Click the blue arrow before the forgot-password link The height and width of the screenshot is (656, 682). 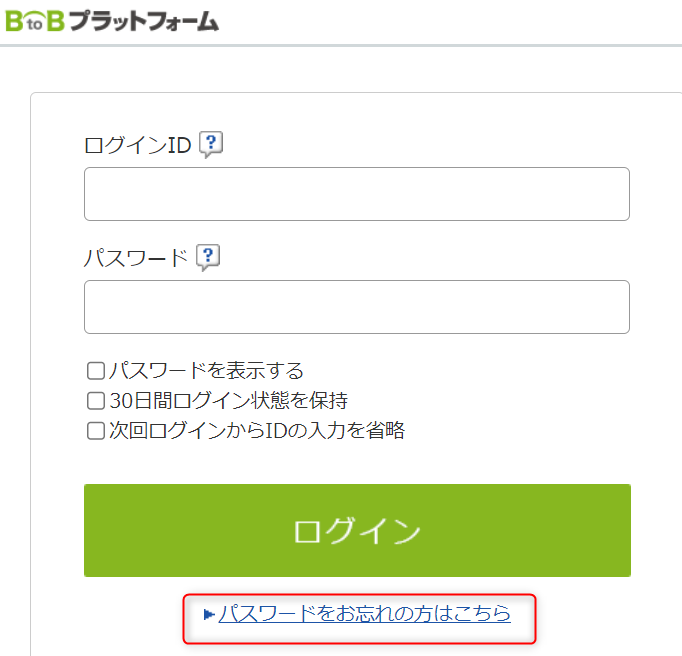point(209,614)
